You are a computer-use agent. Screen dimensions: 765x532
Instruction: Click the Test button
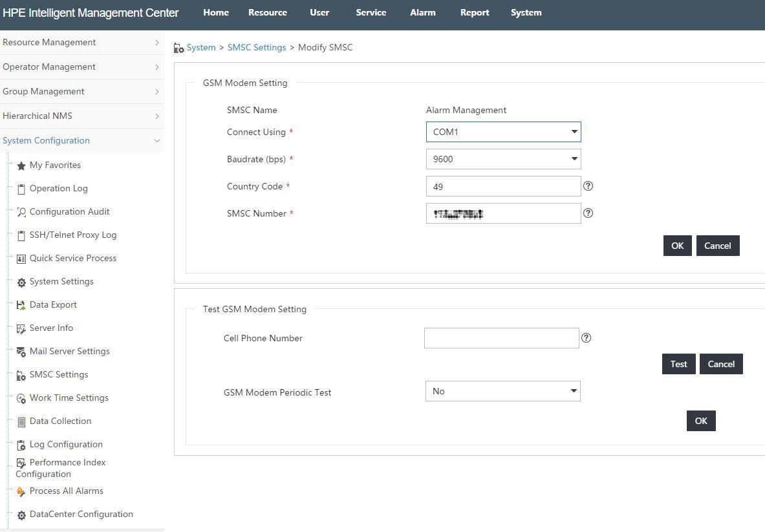678,365
